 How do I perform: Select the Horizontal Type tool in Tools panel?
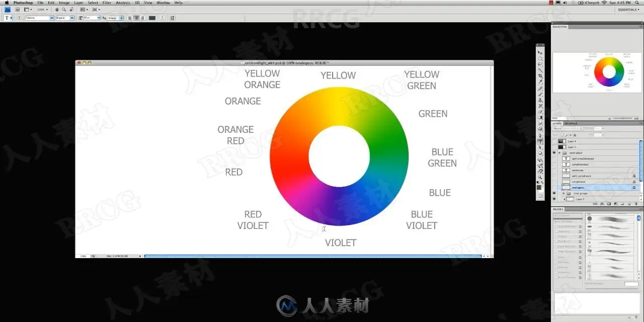tap(540, 141)
